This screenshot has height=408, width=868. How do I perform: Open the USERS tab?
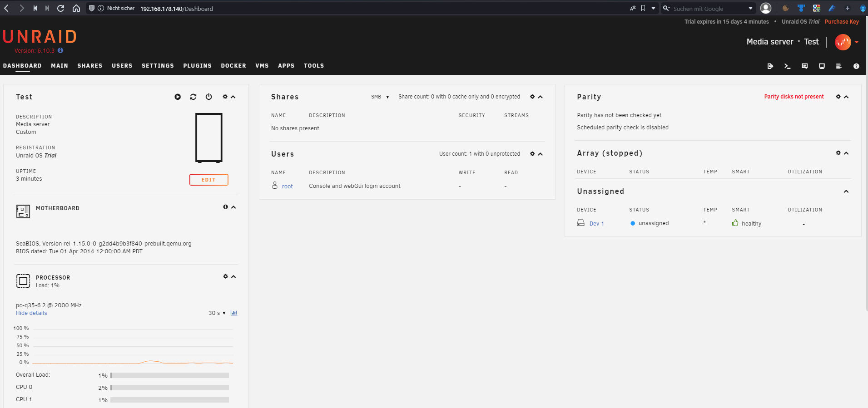122,66
